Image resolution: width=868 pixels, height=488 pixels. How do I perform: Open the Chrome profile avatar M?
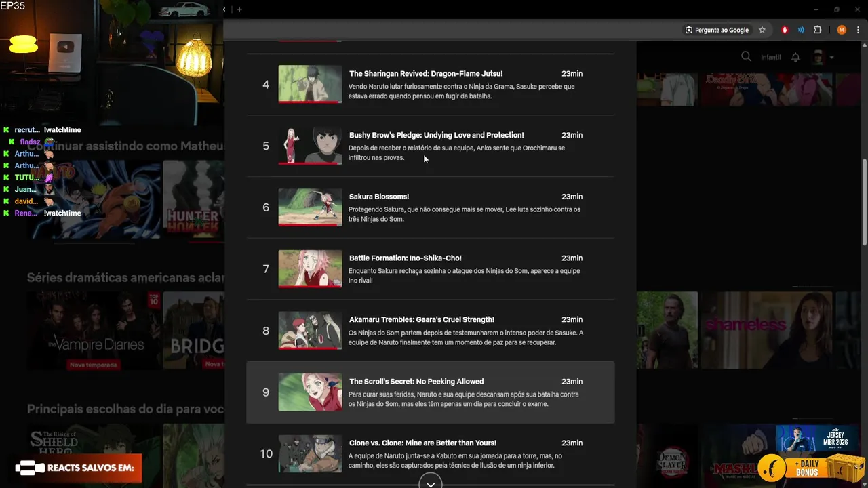(x=842, y=30)
